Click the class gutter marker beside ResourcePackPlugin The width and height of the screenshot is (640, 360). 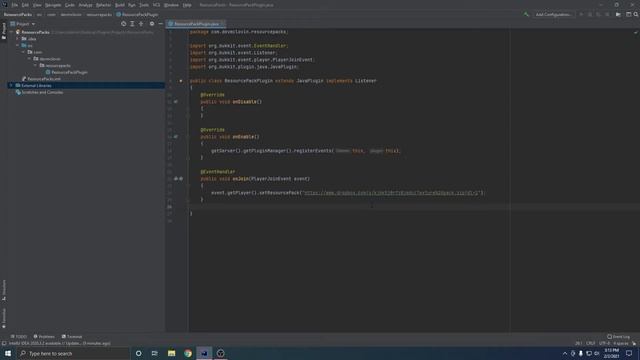click(181, 81)
